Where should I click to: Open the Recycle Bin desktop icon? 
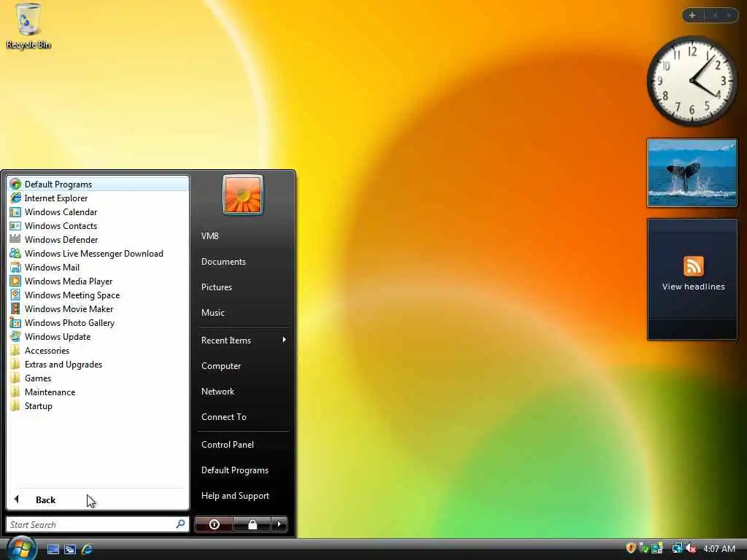(x=28, y=26)
